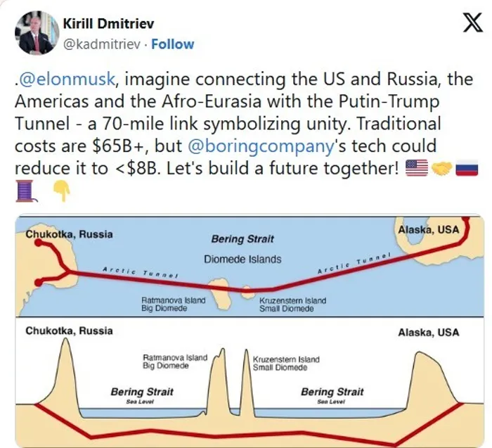492x448 pixels.
Task: Click the purple thread spool emoji
Action: pyautogui.click(x=25, y=191)
